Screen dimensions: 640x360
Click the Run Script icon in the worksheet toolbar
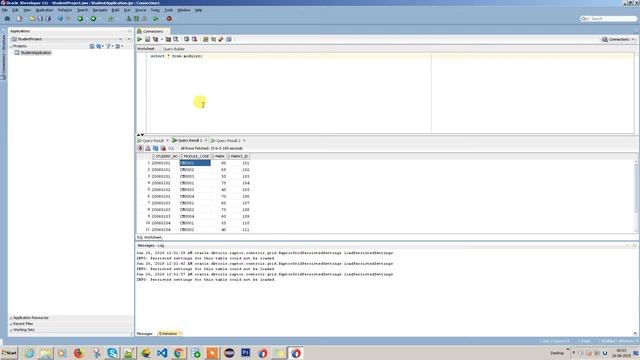click(x=147, y=39)
